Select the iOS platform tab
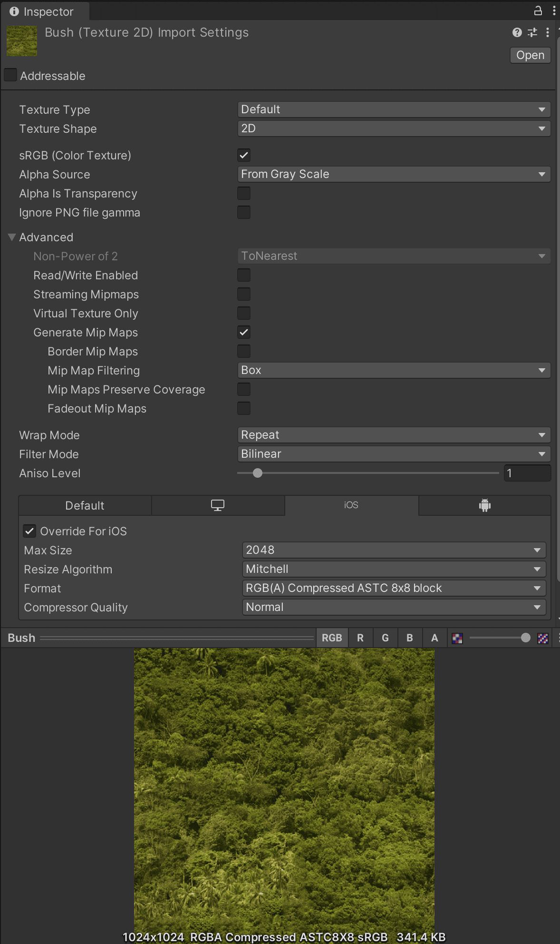This screenshot has width=560, height=944. click(x=351, y=505)
